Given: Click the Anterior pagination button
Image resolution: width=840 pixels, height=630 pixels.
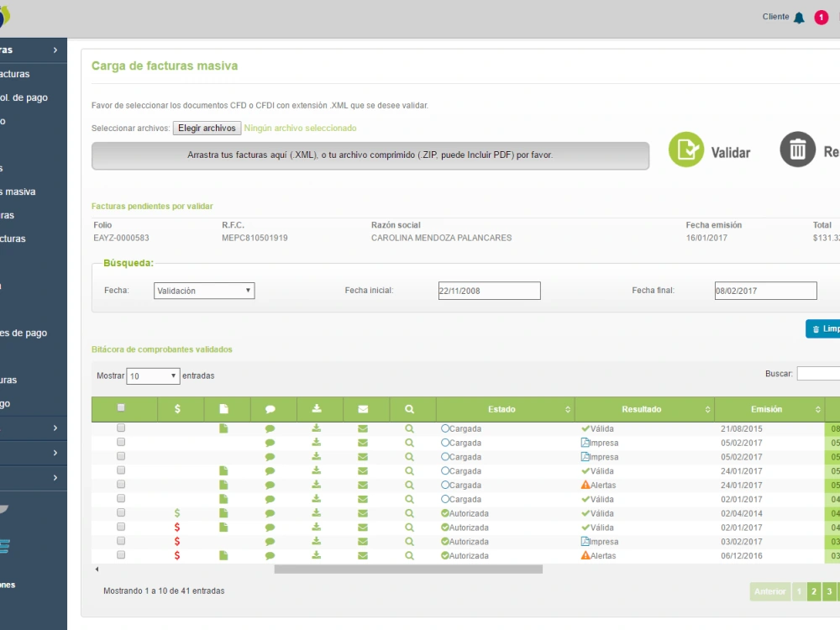Looking at the screenshot, I should click(770, 591).
